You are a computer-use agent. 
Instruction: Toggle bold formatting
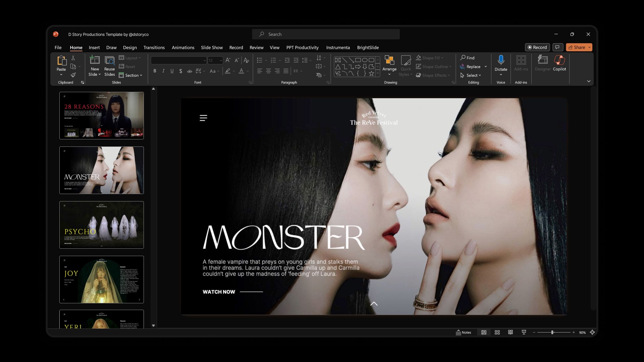pyautogui.click(x=155, y=71)
